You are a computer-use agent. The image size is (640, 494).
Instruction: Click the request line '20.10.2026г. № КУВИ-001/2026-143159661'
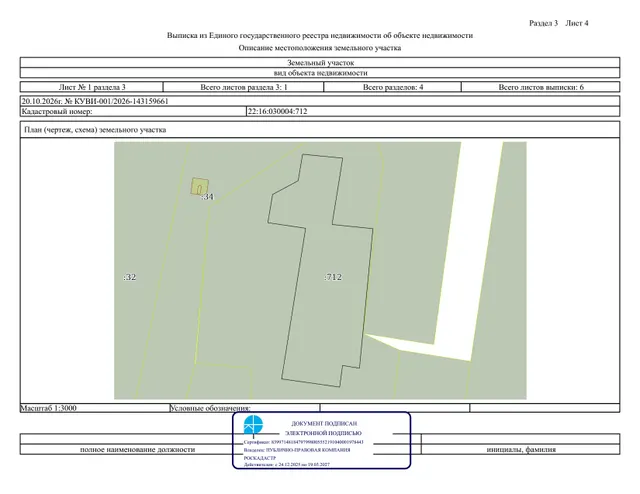tap(95, 101)
